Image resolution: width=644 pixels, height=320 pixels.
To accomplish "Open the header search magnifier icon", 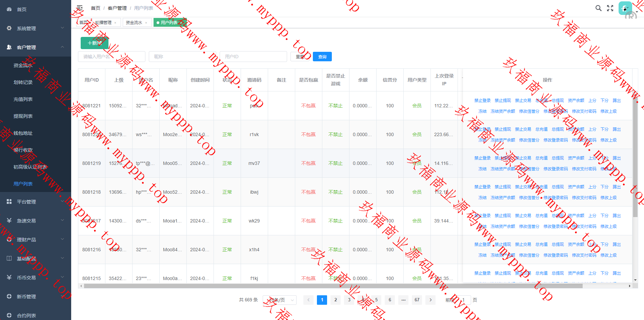I will 599,8.
